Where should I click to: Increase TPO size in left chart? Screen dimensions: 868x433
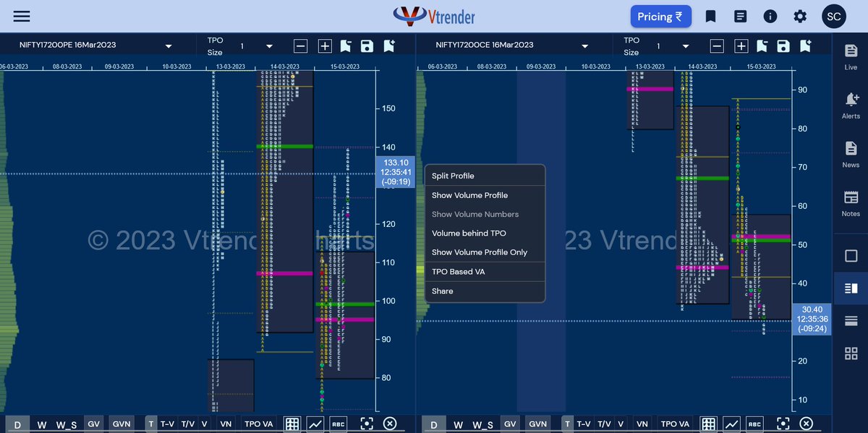point(325,46)
